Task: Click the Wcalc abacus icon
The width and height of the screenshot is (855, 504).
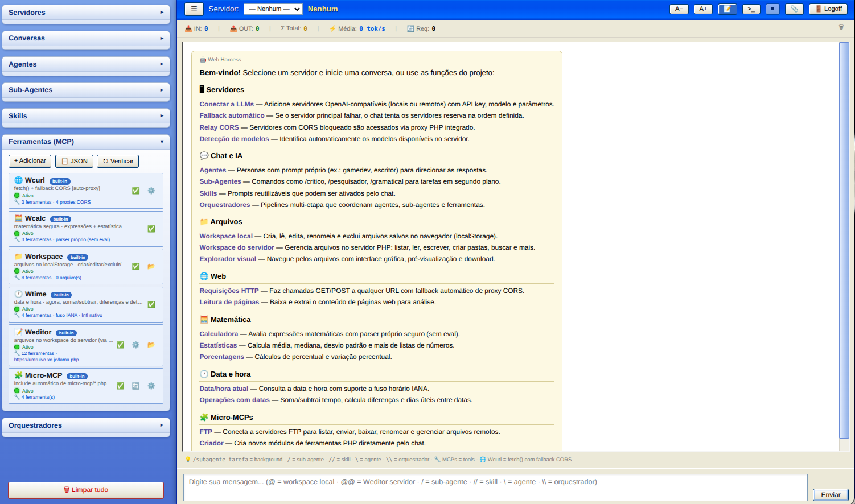Action: [18, 218]
